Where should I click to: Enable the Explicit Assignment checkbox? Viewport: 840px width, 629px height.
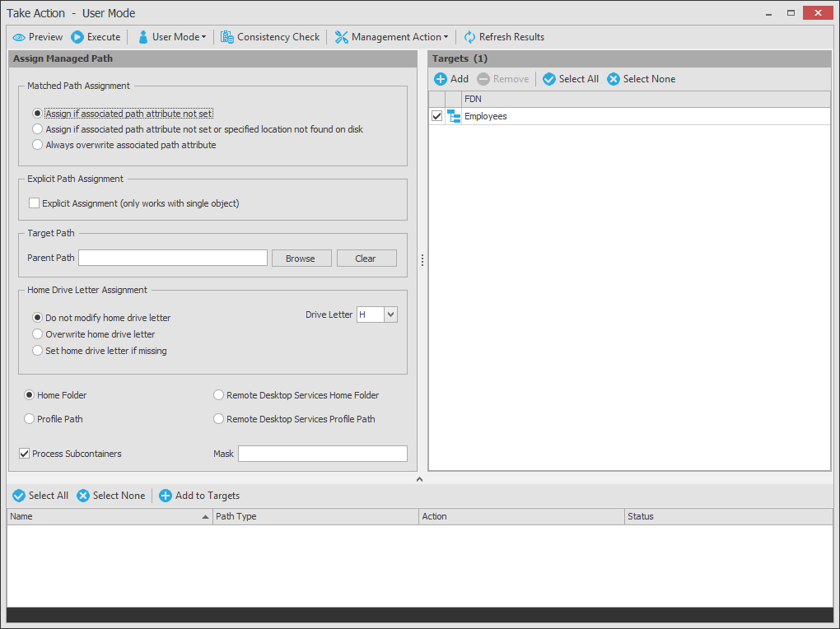click(x=35, y=203)
